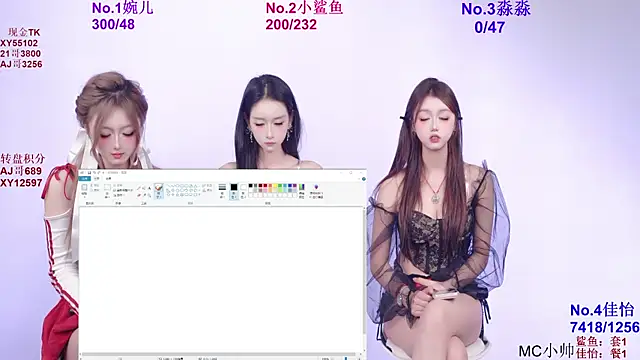Open the blue File tab in Paint
The height and width of the screenshot is (360, 640).
(84, 178)
